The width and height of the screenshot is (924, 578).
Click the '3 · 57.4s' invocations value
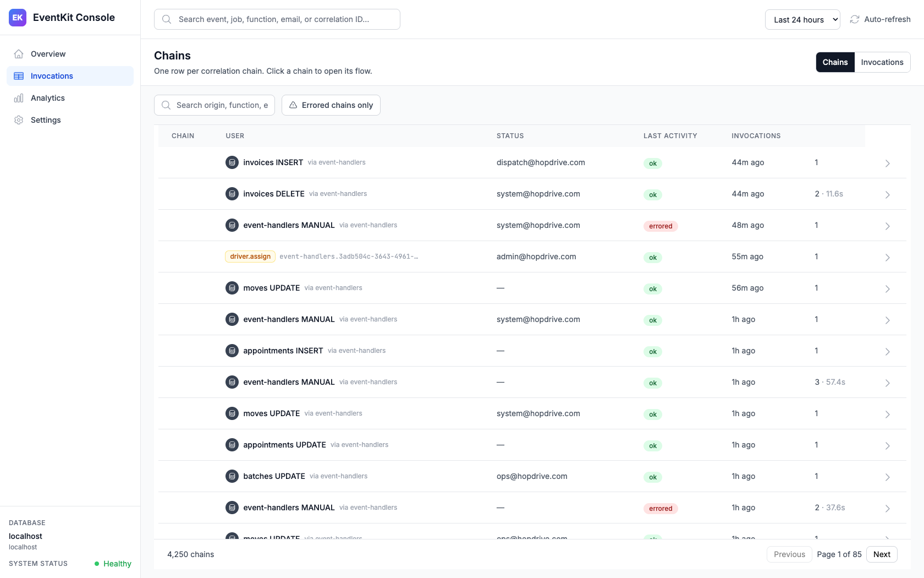[x=830, y=382]
